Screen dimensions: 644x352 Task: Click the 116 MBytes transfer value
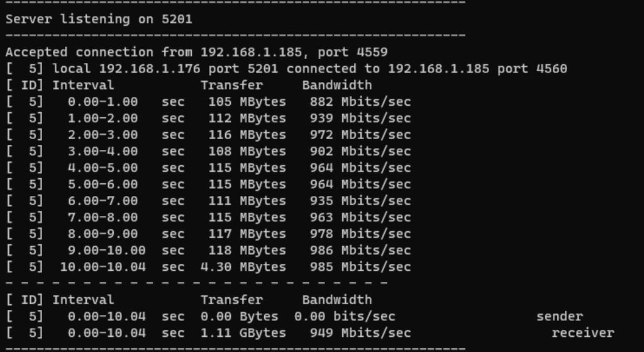click(x=247, y=135)
